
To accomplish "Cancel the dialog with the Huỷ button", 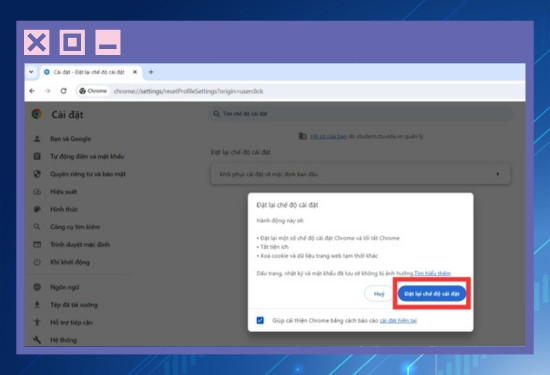I will (379, 294).
